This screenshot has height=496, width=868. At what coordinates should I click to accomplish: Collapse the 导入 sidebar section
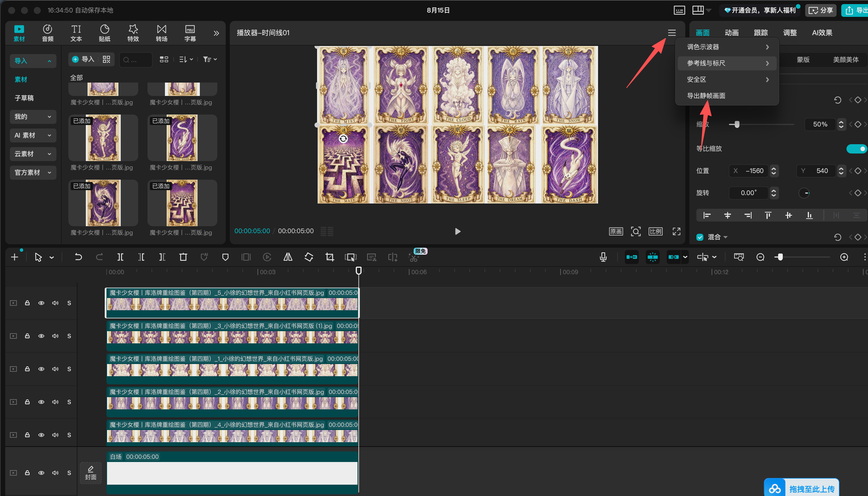pos(33,61)
